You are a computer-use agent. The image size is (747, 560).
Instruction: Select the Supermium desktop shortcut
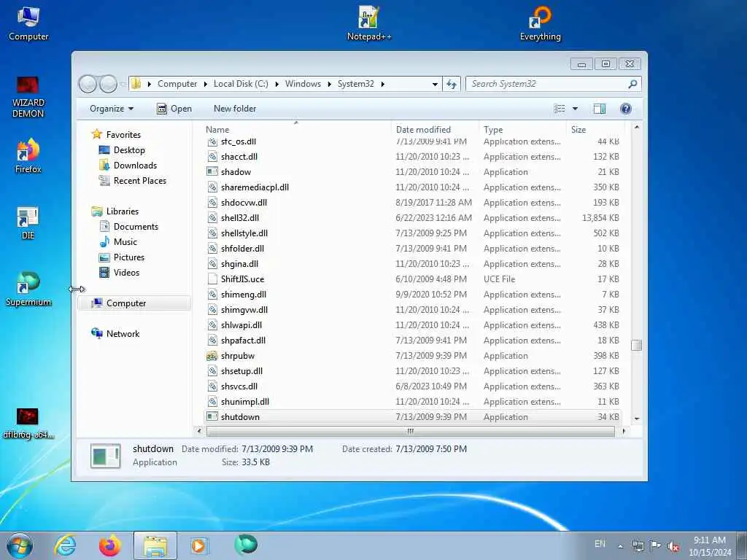click(28, 289)
